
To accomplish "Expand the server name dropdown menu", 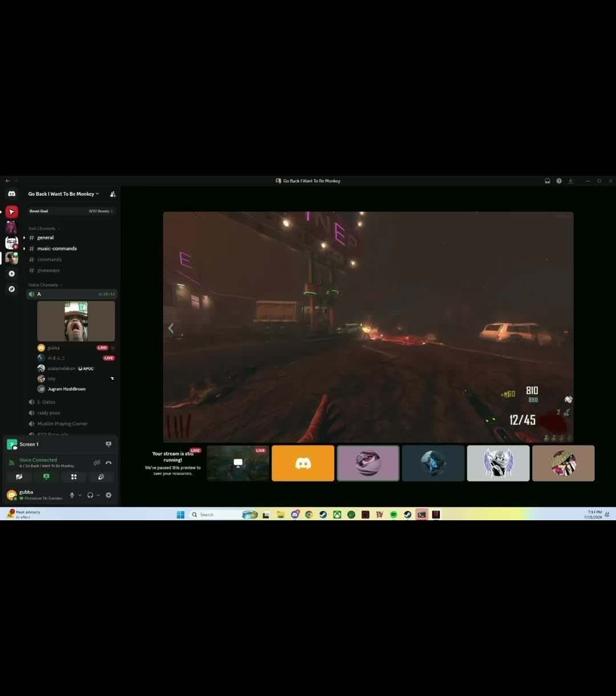I will click(63, 194).
